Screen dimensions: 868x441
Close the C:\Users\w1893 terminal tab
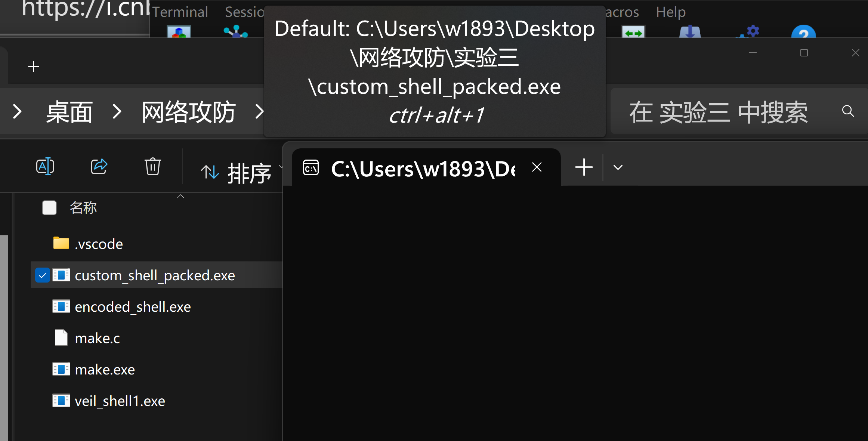pos(537,167)
